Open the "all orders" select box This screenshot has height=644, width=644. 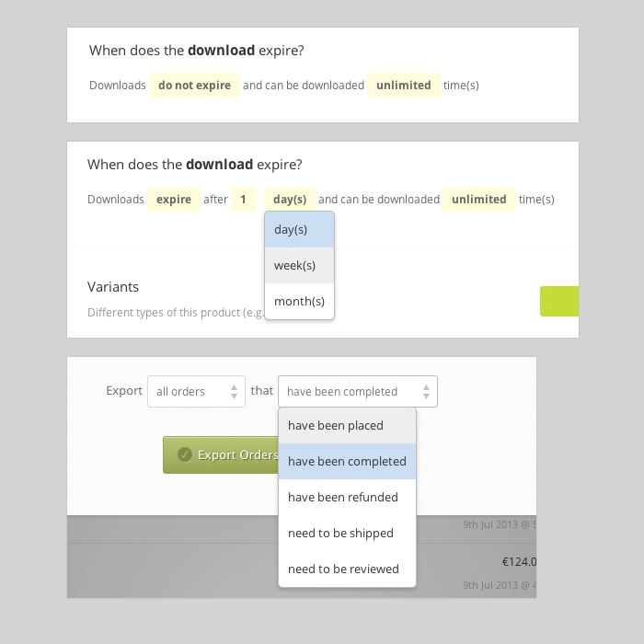[x=196, y=391]
